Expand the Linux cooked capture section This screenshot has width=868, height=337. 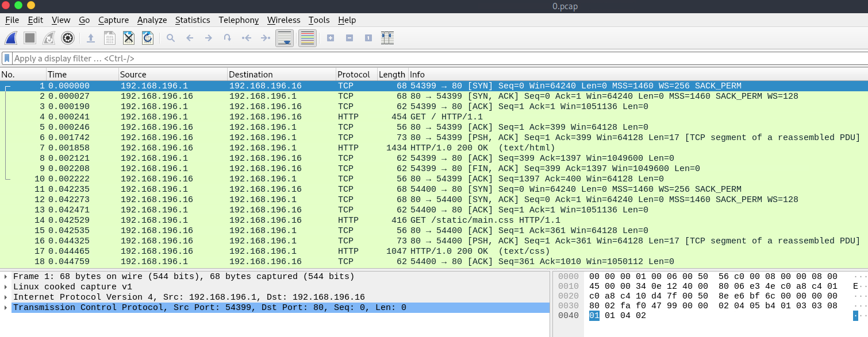6,287
